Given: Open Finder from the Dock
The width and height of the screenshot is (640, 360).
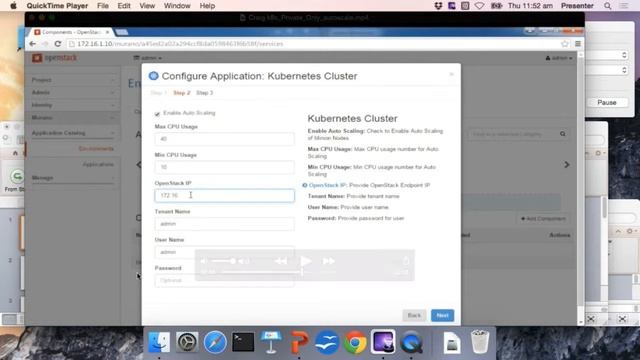Looking at the screenshot, I should (159, 342).
